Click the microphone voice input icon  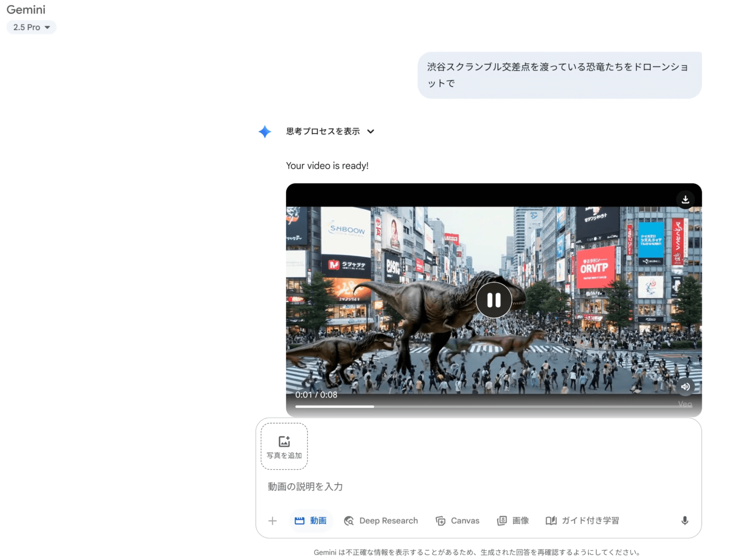(685, 520)
